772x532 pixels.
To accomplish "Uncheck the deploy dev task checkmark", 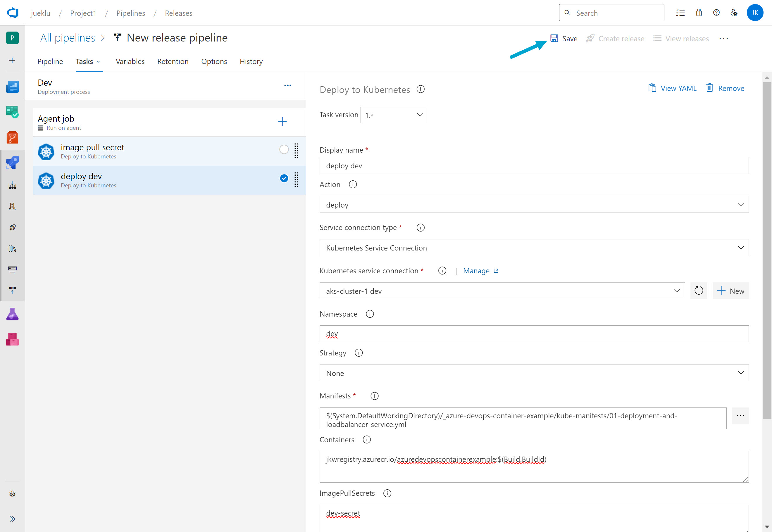I will coord(284,178).
